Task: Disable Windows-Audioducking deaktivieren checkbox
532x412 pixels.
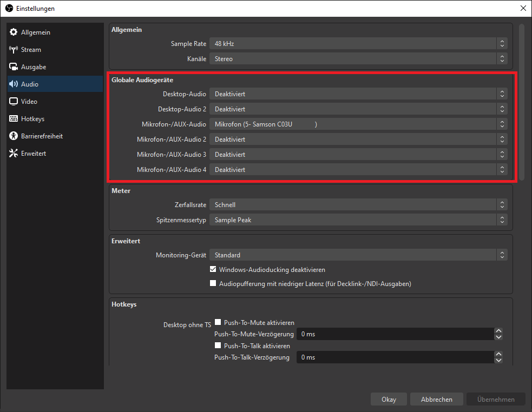Action: click(x=213, y=269)
